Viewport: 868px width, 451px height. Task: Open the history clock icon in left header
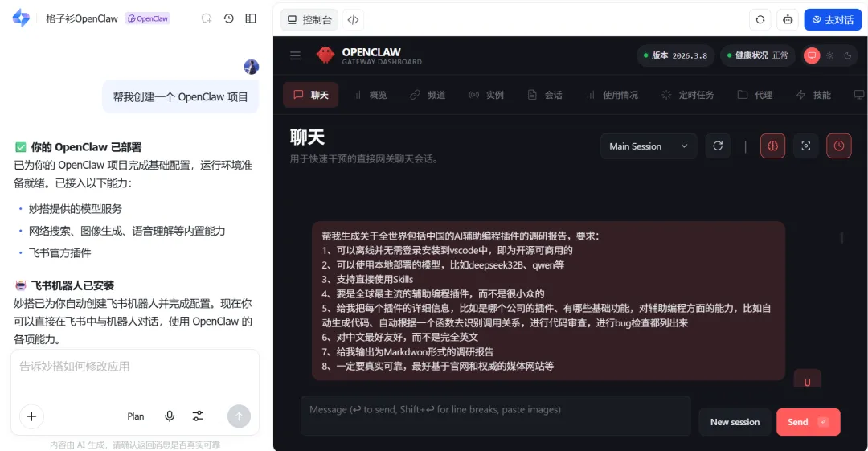coord(228,18)
